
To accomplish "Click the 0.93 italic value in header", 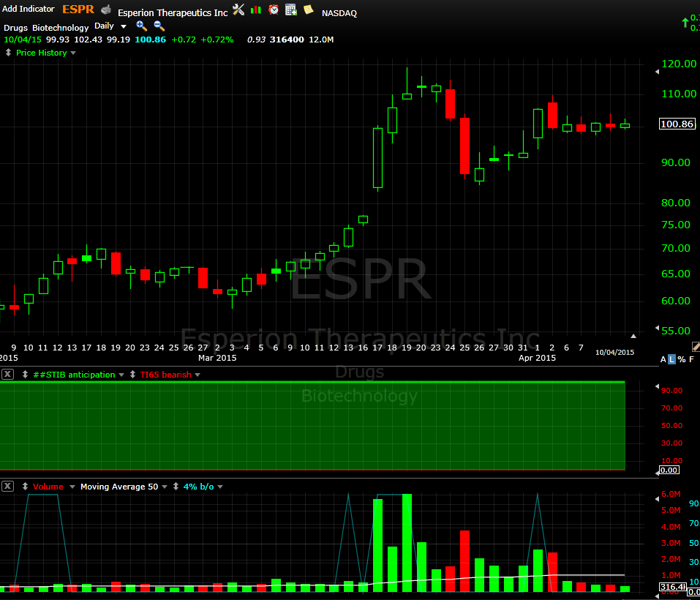I will pyautogui.click(x=256, y=40).
